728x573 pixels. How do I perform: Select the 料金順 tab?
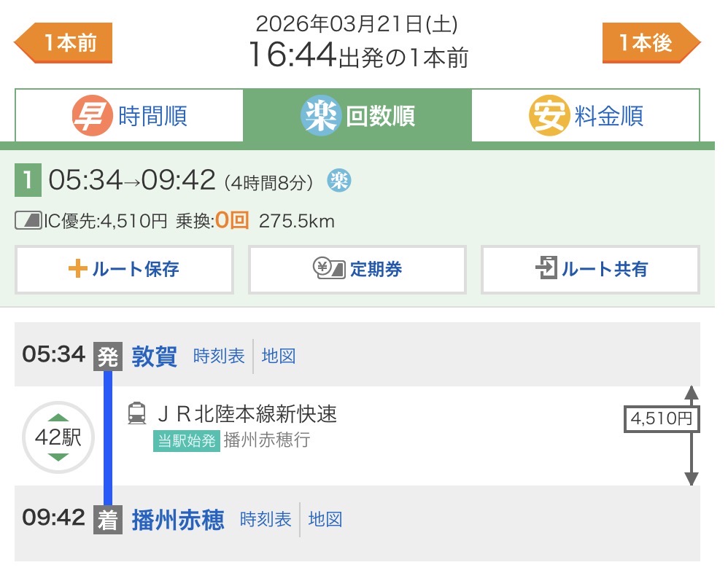point(586,116)
